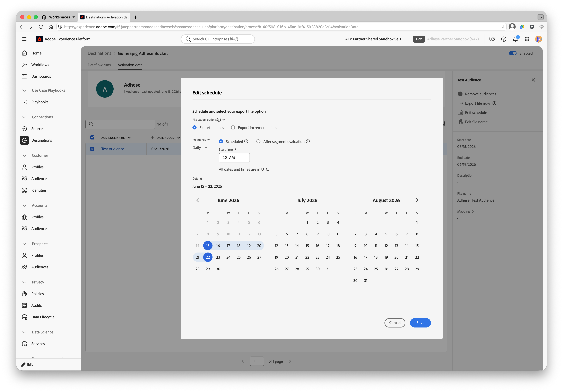Click the Start time 12 AM field

tap(234, 158)
